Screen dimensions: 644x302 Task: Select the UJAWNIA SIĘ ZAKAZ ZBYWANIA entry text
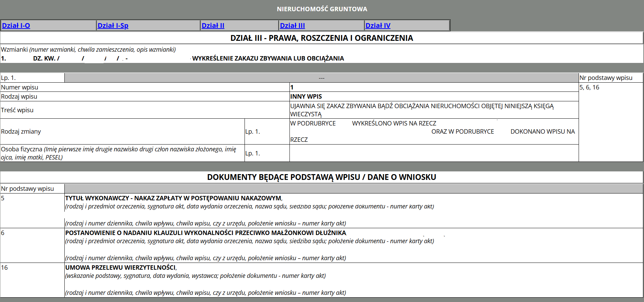(x=422, y=110)
